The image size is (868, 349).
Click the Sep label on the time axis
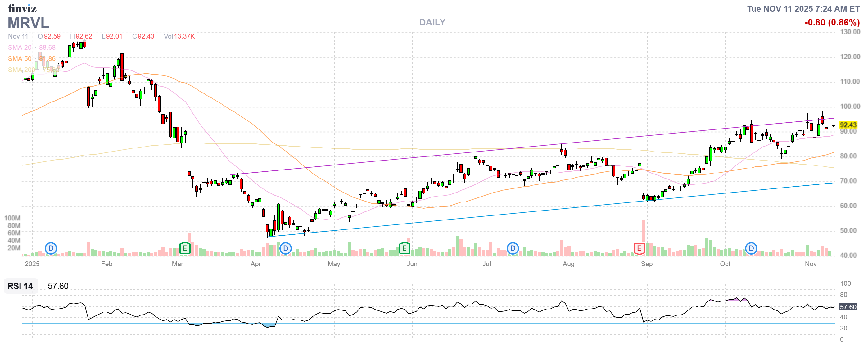pyautogui.click(x=647, y=264)
